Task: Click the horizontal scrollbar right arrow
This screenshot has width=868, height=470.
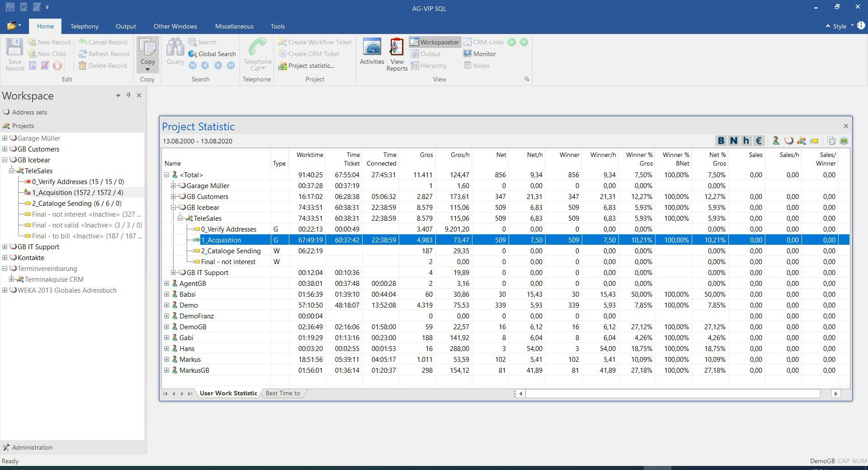Action: (x=835, y=394)
